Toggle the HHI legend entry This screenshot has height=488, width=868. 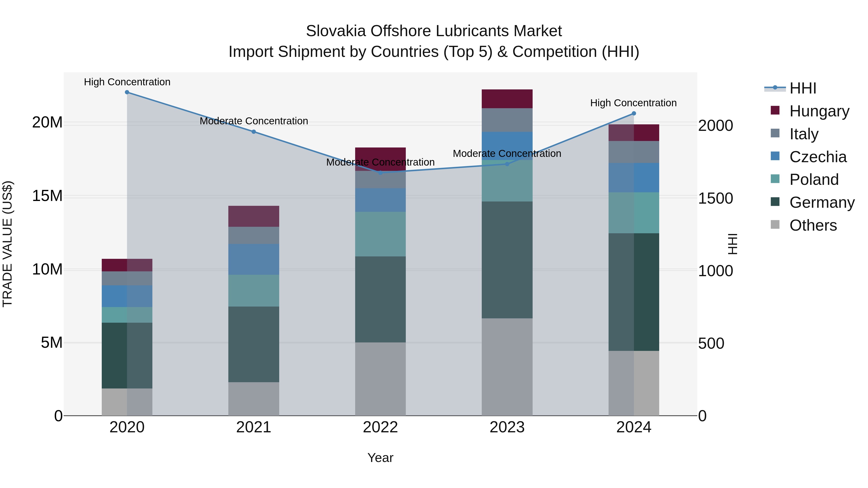(791, 88)
